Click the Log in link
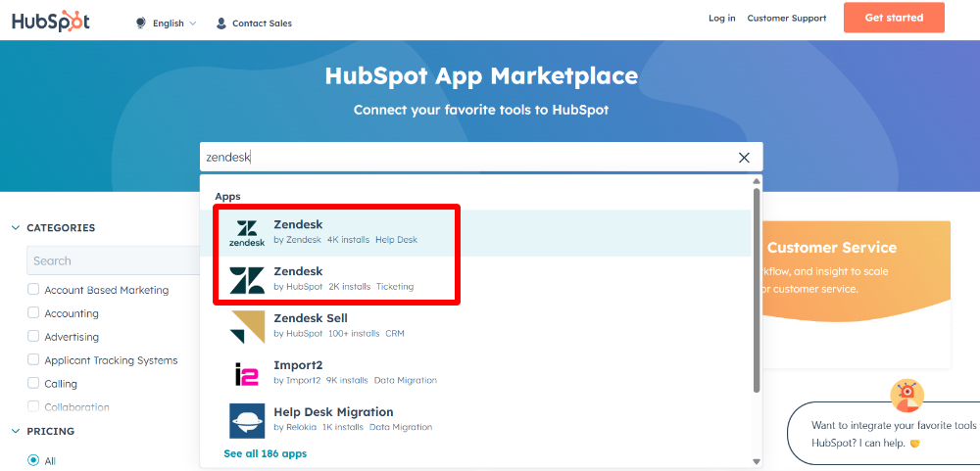This screenshot has width=980, height=471. [x=722, y=18]
